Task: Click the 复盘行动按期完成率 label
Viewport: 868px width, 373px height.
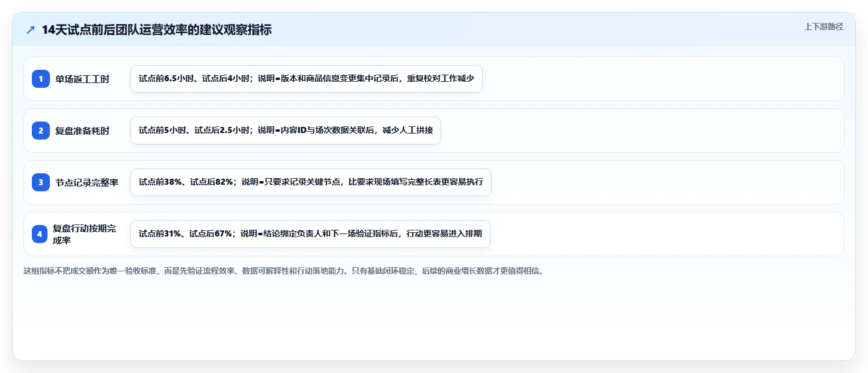Action: click(x=84, y=234)
